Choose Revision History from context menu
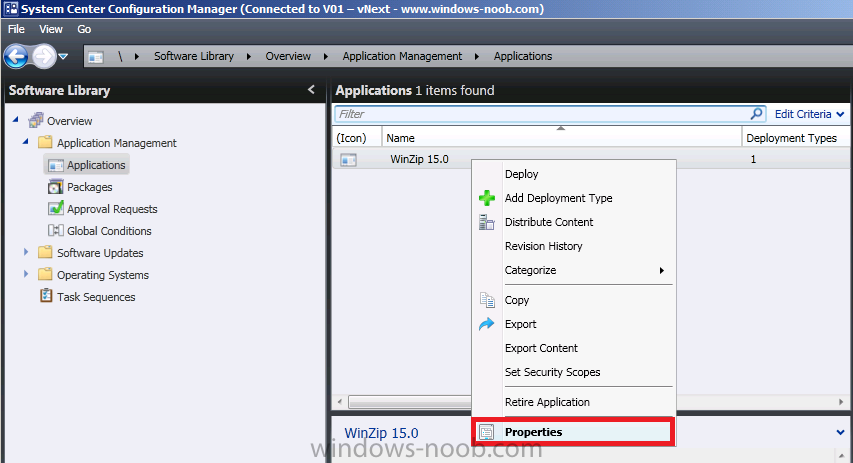Image resolution: width=853 pixels, height=463 pixels. coord(543,246)
